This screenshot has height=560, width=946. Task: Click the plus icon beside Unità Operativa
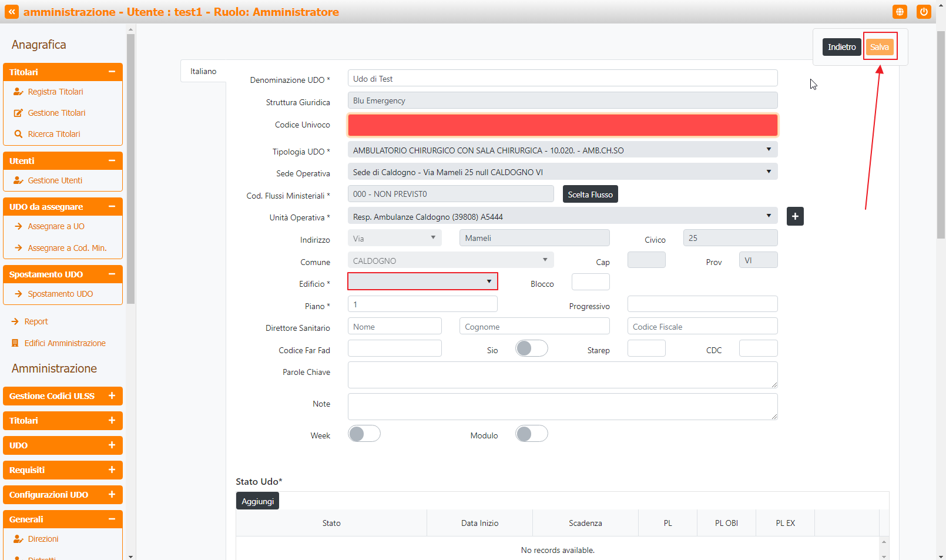click(795, 216)
